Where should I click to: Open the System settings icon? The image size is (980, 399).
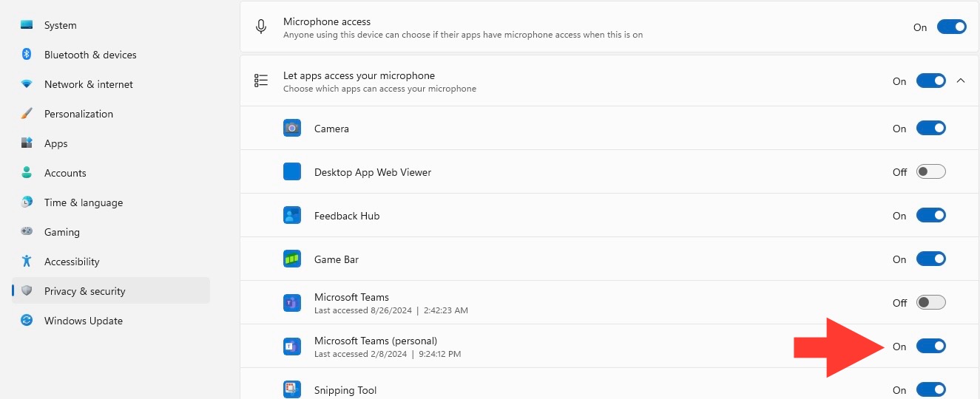27,25
